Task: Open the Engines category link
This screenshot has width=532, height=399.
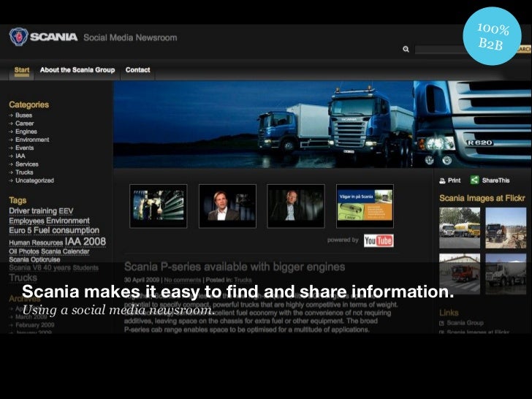Action: tap(26, 132)
